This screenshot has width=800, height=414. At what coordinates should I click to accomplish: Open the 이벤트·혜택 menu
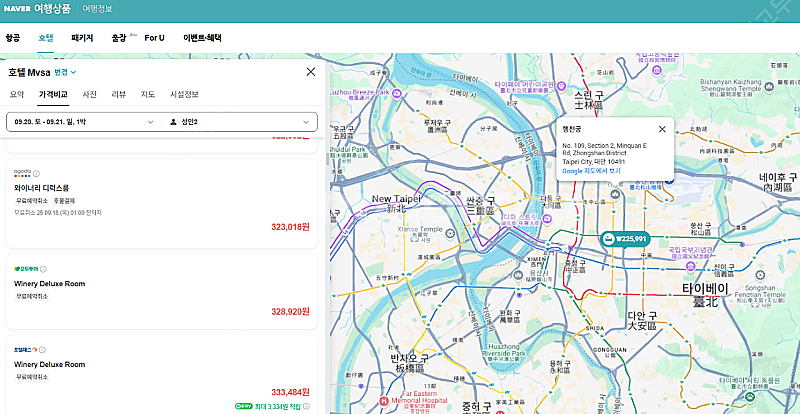click(x=202, y=38)
